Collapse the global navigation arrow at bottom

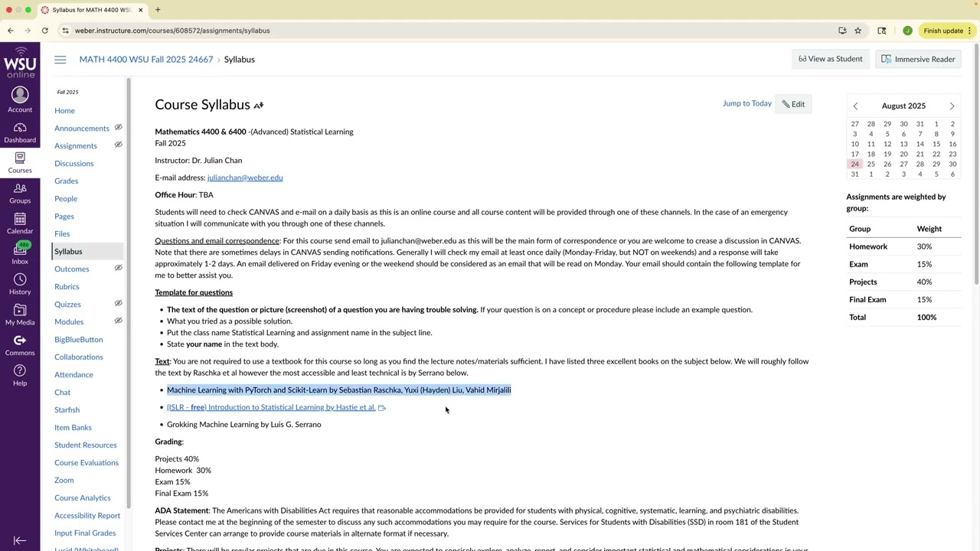click(x=20, y=540)
